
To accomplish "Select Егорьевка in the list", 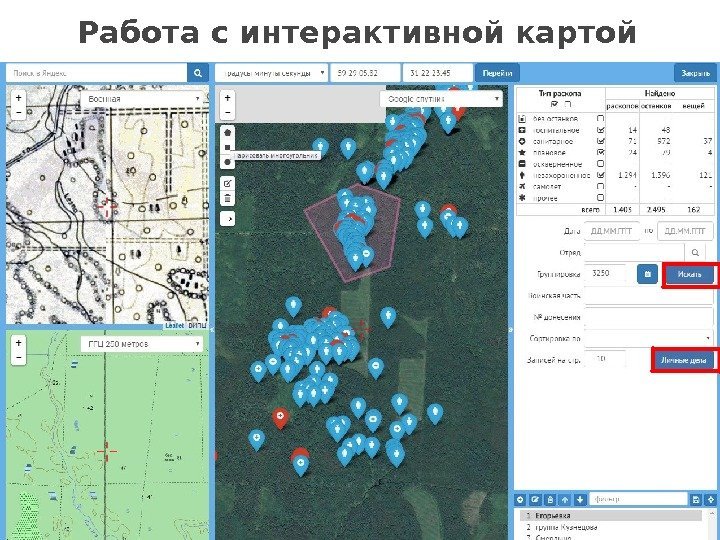I will (610, 515).
